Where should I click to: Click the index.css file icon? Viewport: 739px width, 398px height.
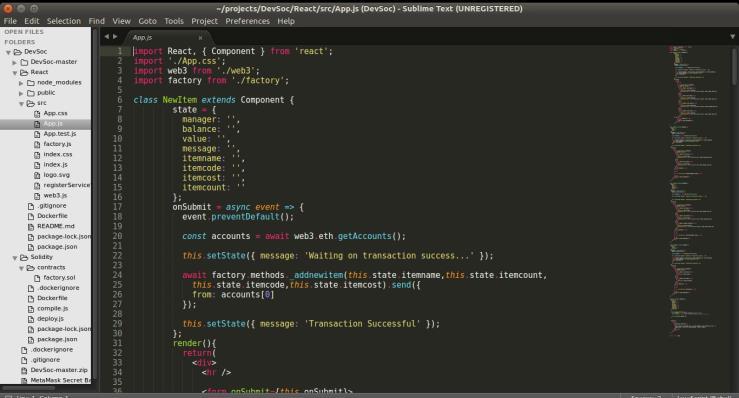point(37,155)
